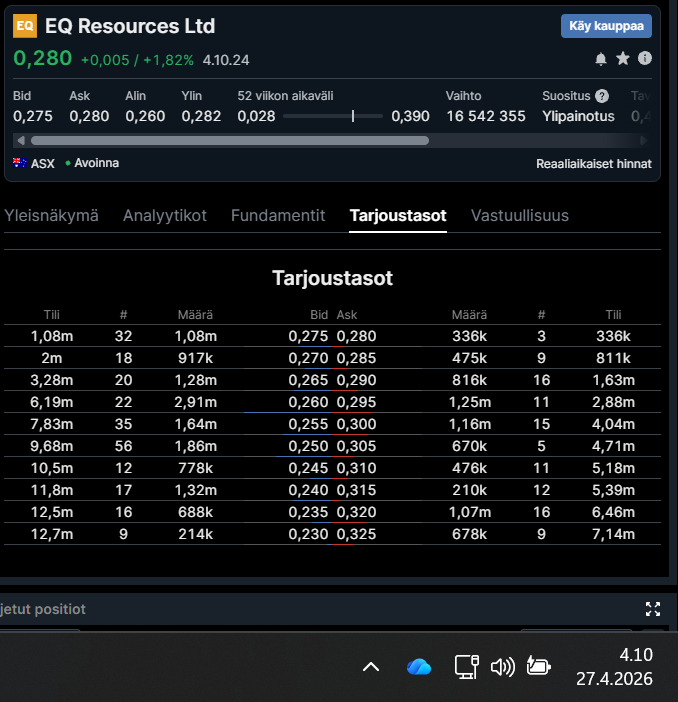Set a price alert with bell icon

[x=601, y=59]
